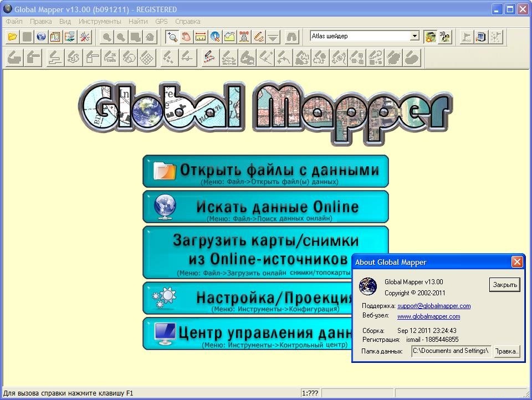532x400 pixels.
Task: Open the www.globalmapper.com website link
Action: 428,316
